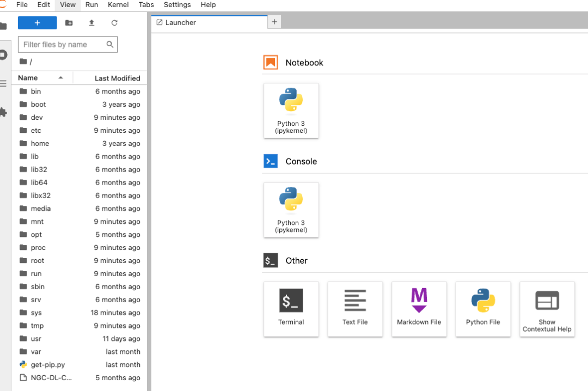This screenshot has width=588, height=391.
Task: Select the boot folder
Action: click(x=79, y=105)
